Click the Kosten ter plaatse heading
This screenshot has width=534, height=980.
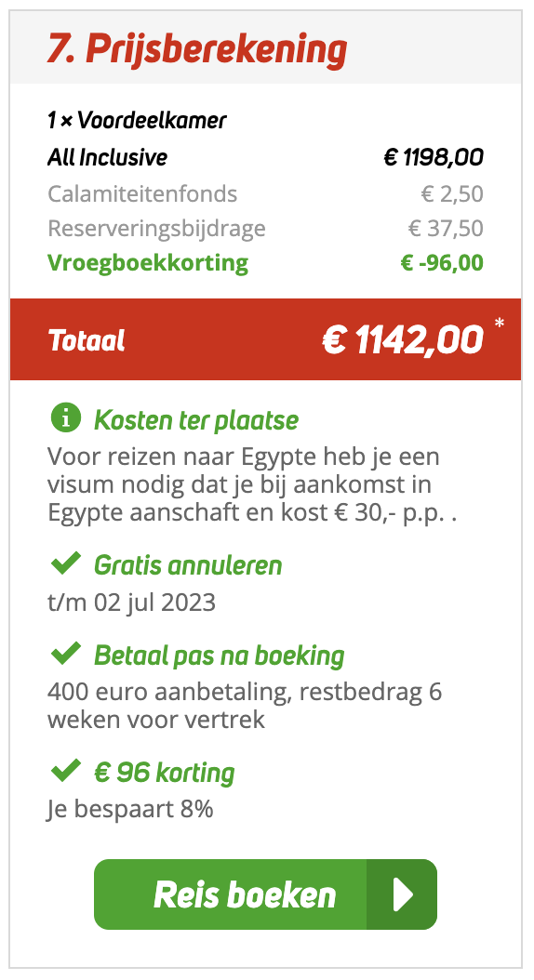[x=195, y=420]
